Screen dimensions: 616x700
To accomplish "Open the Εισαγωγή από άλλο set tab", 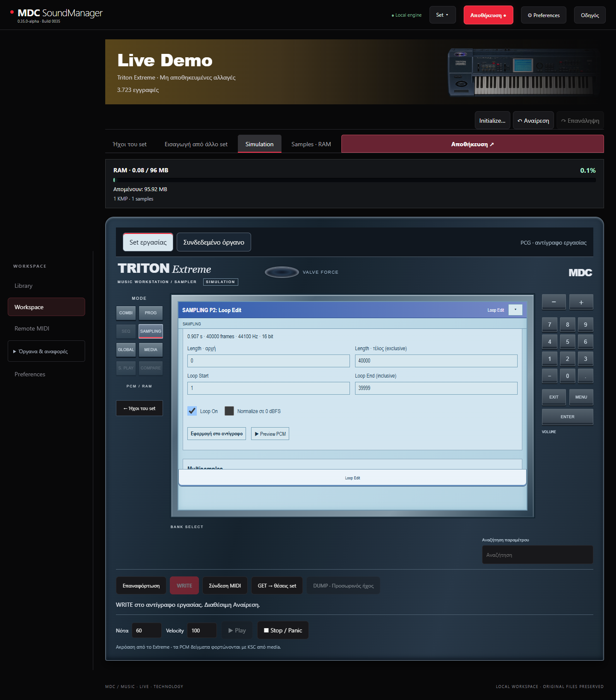I will pyautogui.click(x=196, y=144).
